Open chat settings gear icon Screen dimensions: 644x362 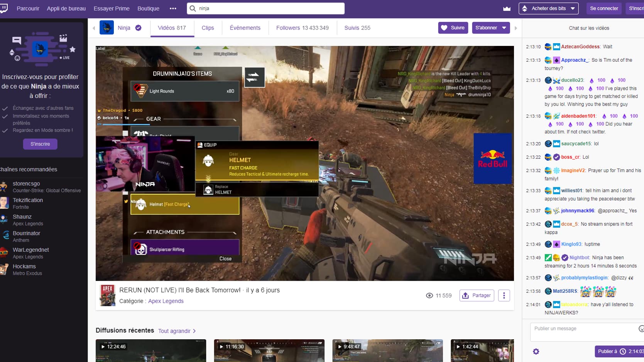point(536,352)
